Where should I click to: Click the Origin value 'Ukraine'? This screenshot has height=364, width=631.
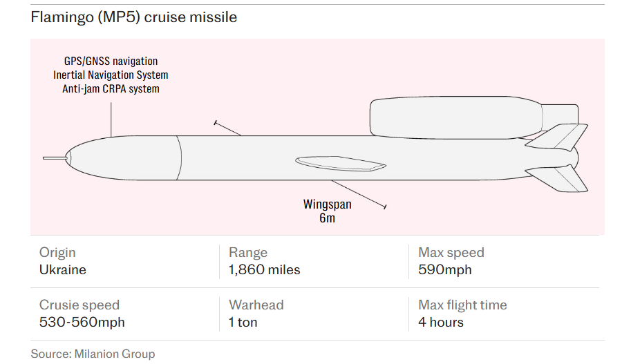click(x=63, y=270)
